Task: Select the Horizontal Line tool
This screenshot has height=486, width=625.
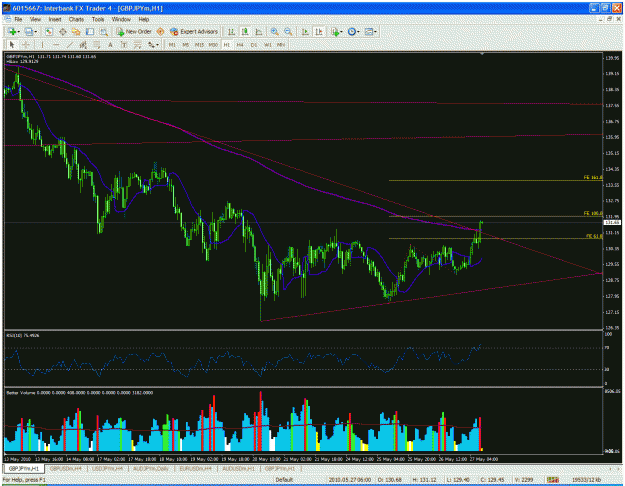Action: [x=56, y=45]
